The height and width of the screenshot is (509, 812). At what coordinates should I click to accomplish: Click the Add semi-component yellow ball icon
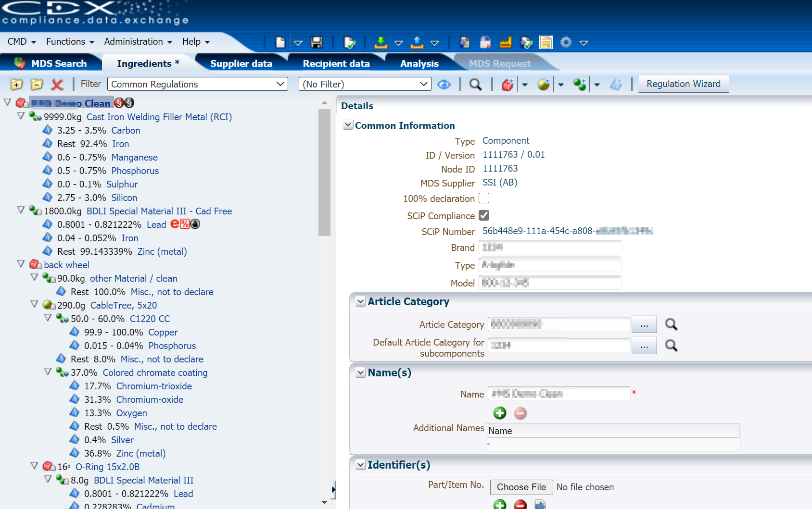pyautogui.click(x=544, y=84)
